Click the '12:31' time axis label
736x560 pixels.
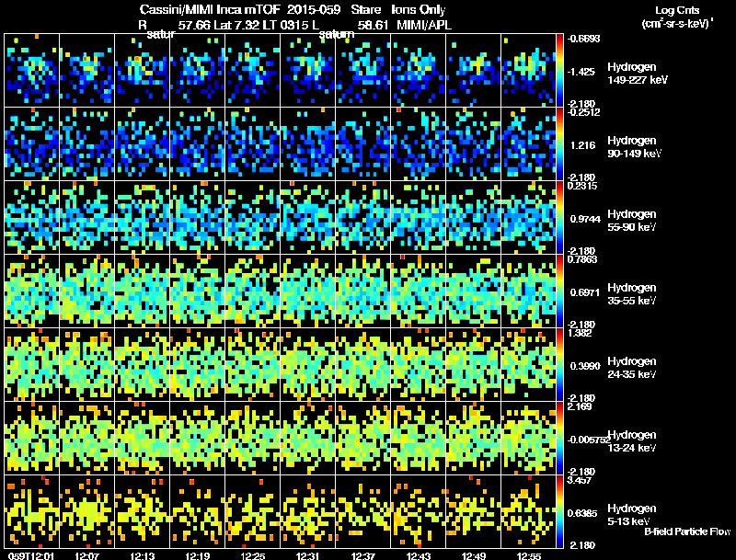point(308,556)
